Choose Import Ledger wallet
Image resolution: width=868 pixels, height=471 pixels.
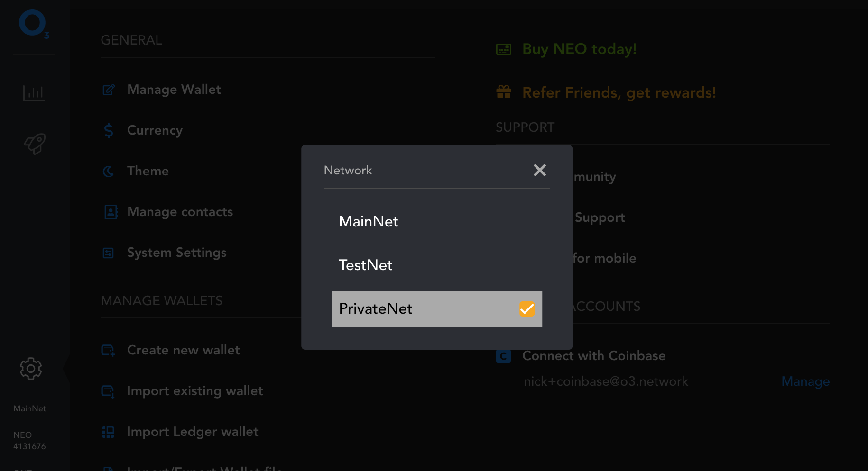click(x=193, y=432)
